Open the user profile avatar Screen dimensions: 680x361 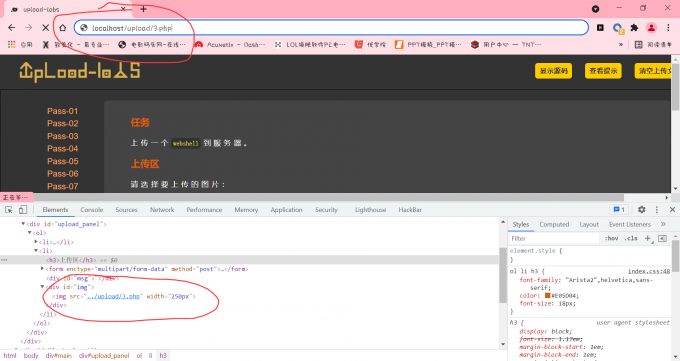coord(651,28)
